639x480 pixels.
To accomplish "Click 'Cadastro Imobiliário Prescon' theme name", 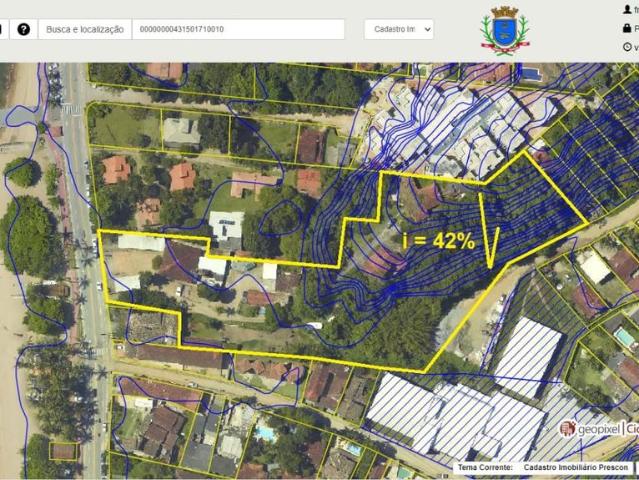I will (x=576, y=467).
